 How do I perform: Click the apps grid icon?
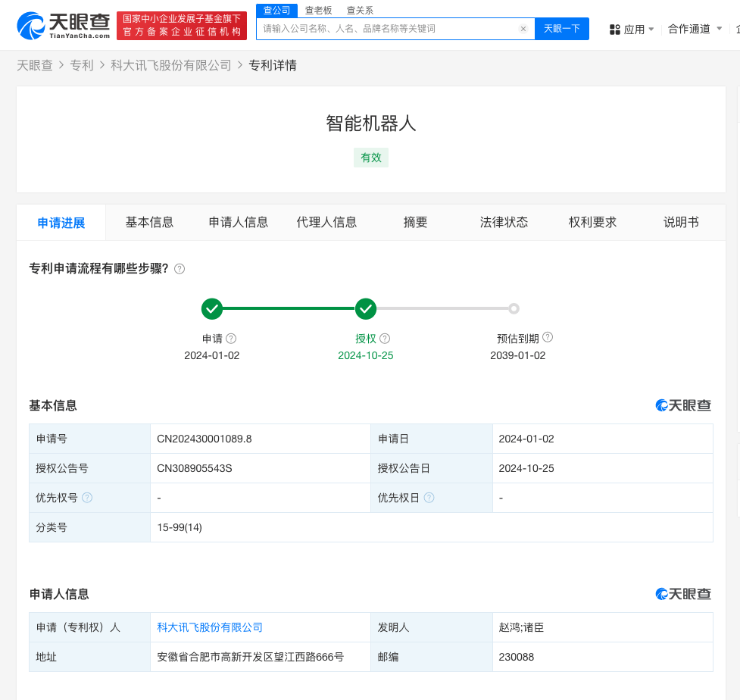click(x=614, y=30)
